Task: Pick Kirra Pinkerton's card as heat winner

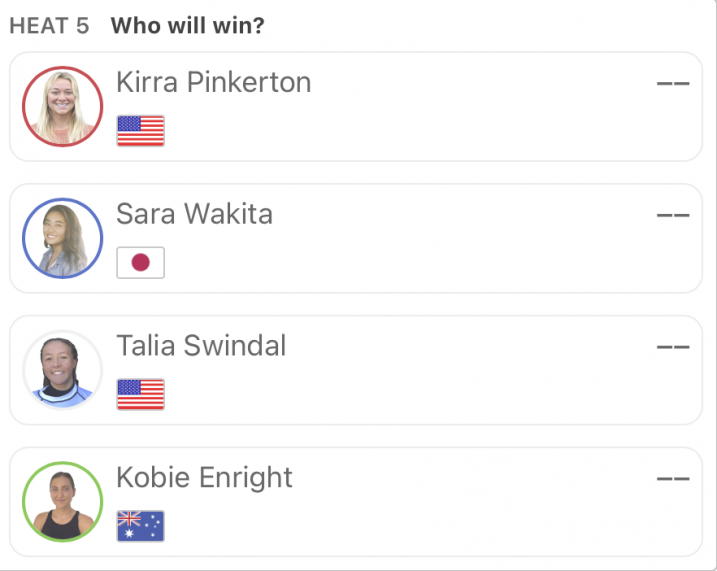Action: pyautogui.click(x=356, y=107)
